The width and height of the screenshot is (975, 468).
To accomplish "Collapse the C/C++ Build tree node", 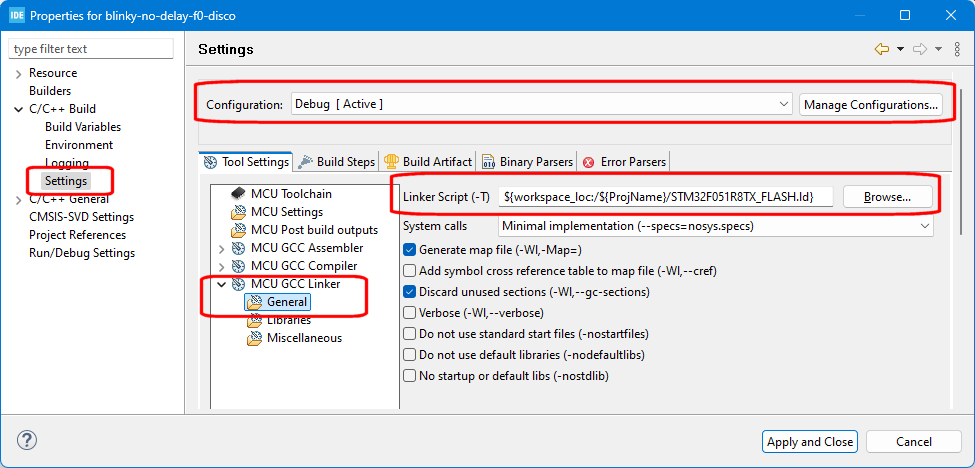I will click(x=18, y=109).
